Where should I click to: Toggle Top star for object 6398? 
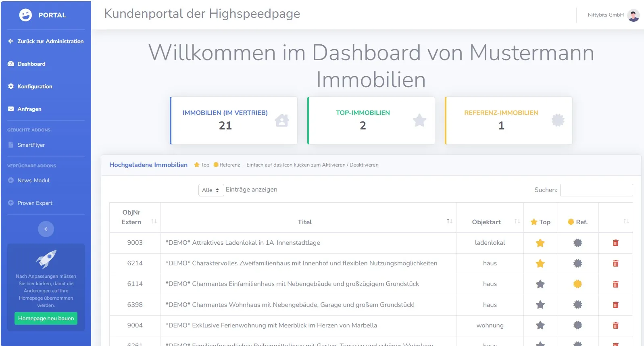540,305
